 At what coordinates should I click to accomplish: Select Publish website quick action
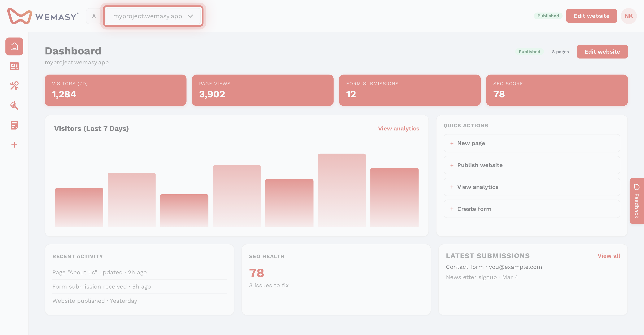pyautogui.click(x=532, y=165)
